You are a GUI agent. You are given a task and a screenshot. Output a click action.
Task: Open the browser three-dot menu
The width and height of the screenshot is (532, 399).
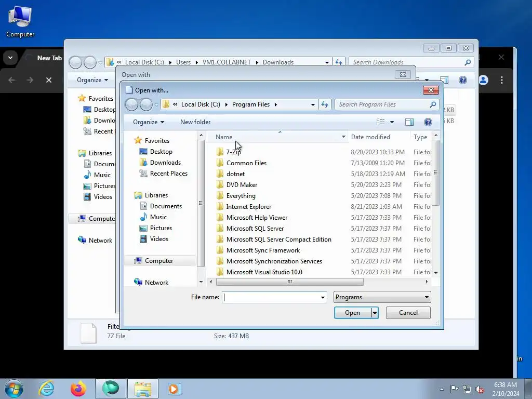(x=501, y=80)
